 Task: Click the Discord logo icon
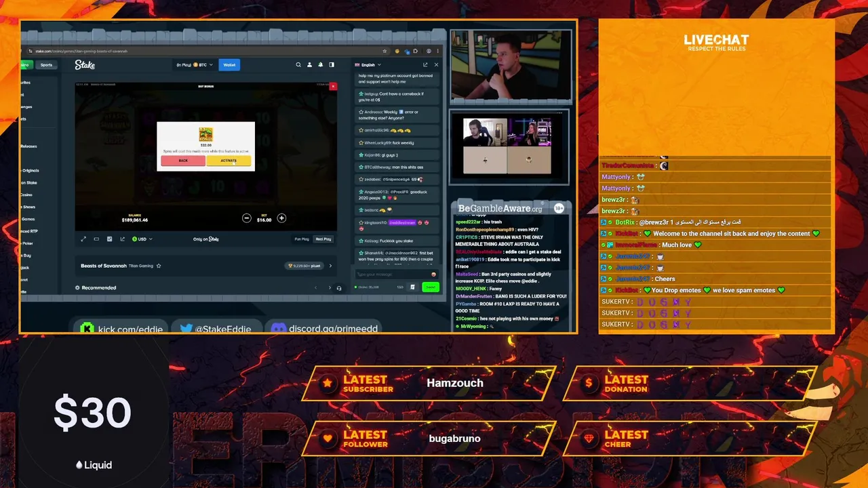pyautogui.click(x=278, y=329)
